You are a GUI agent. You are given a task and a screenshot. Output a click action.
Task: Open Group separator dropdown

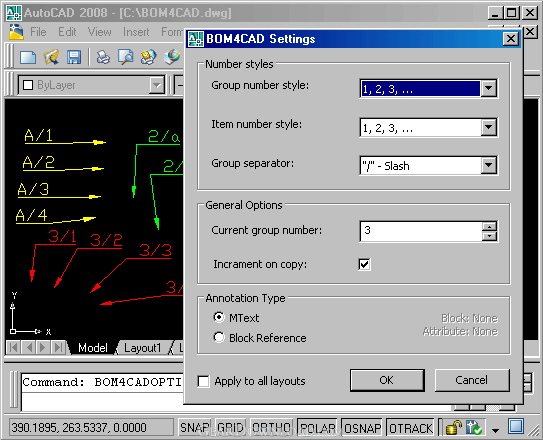[x=489, y=165]
